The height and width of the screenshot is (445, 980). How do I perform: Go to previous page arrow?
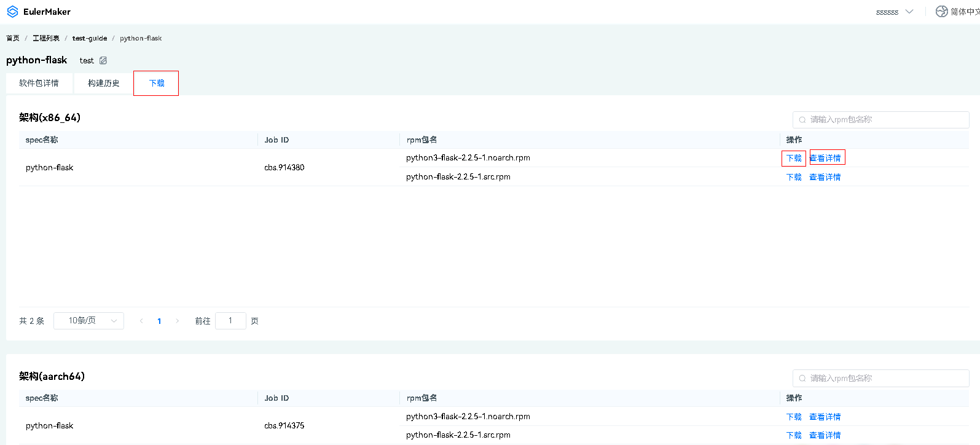[141, 321]
